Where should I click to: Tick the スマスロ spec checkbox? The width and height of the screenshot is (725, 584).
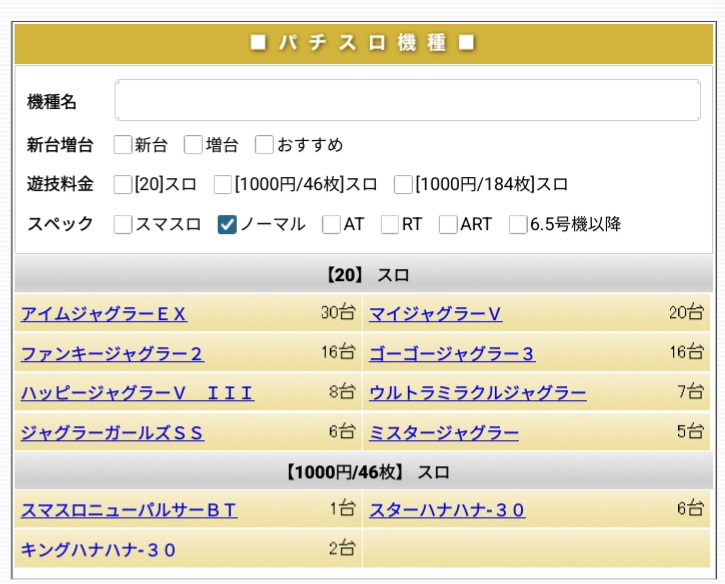pos(123,224)
